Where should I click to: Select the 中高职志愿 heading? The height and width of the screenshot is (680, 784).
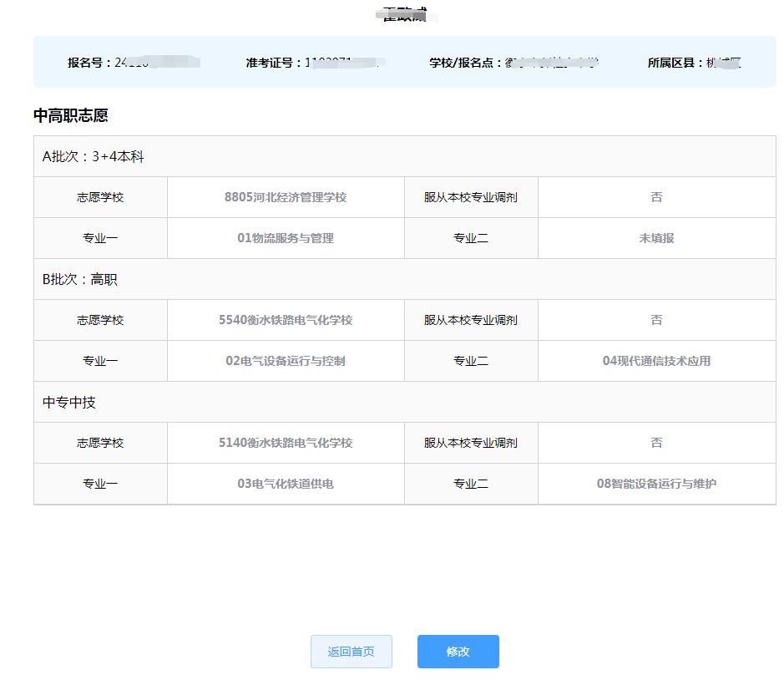click(70, 115)
